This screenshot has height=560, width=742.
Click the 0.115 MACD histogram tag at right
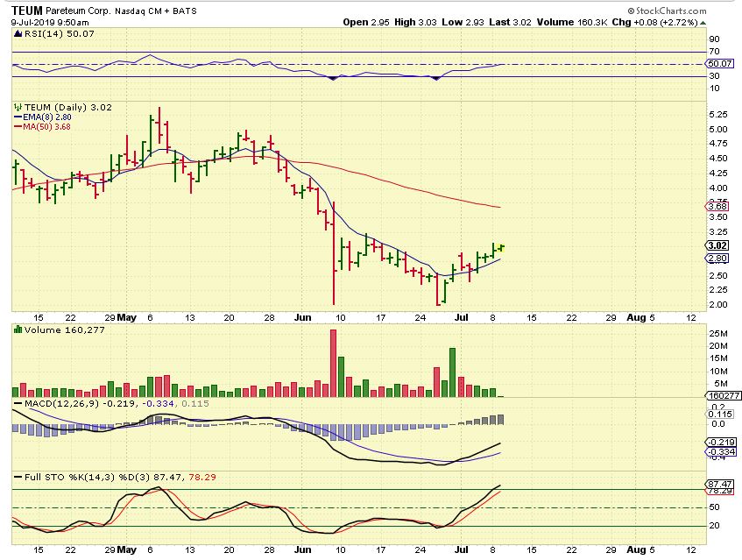(x=721, y=414)
